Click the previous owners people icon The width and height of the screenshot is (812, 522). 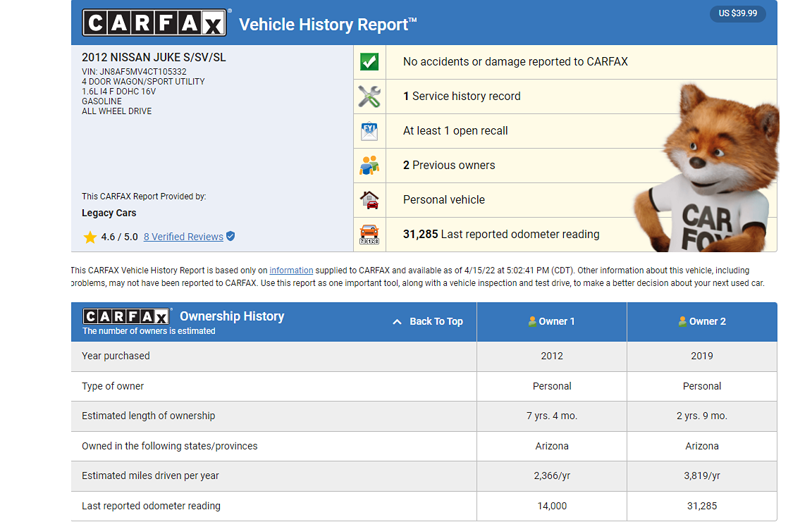tap(369, 166)
